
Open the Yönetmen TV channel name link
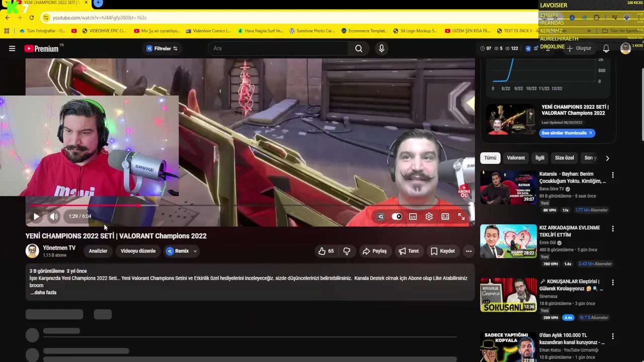pyautogui.click(x=59, y=248)
